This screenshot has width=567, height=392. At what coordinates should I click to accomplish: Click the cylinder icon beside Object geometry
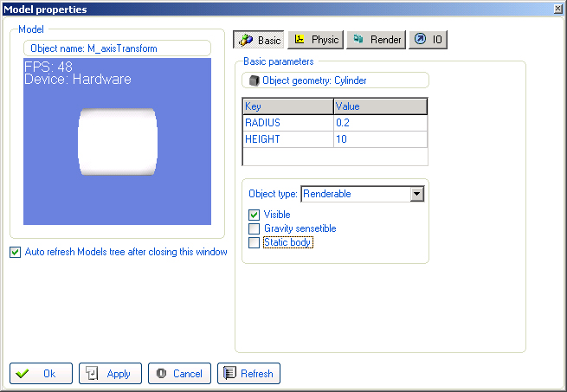point(254,80)
